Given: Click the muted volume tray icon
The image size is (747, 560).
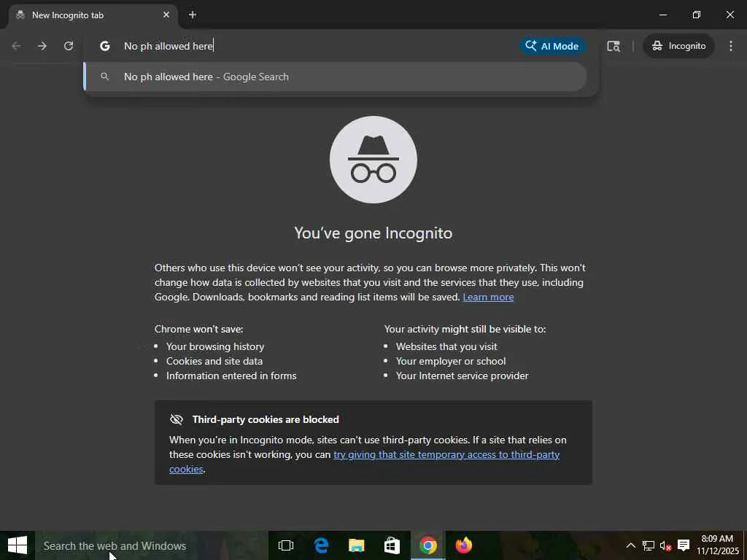Looking at the screenshot, I should pos(665,545).
